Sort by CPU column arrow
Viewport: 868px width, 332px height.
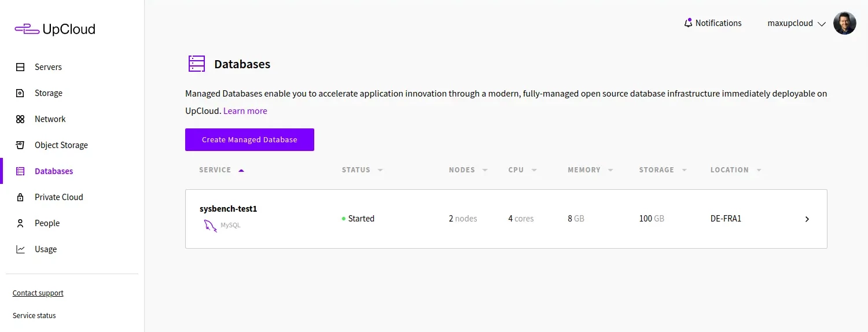pos(534,170)
